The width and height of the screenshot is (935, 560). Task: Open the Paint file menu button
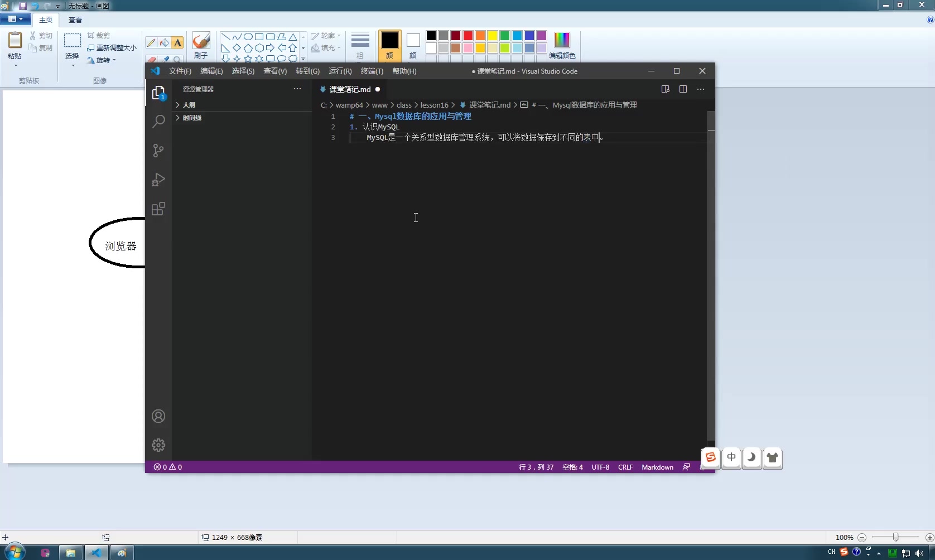point(15,19)
